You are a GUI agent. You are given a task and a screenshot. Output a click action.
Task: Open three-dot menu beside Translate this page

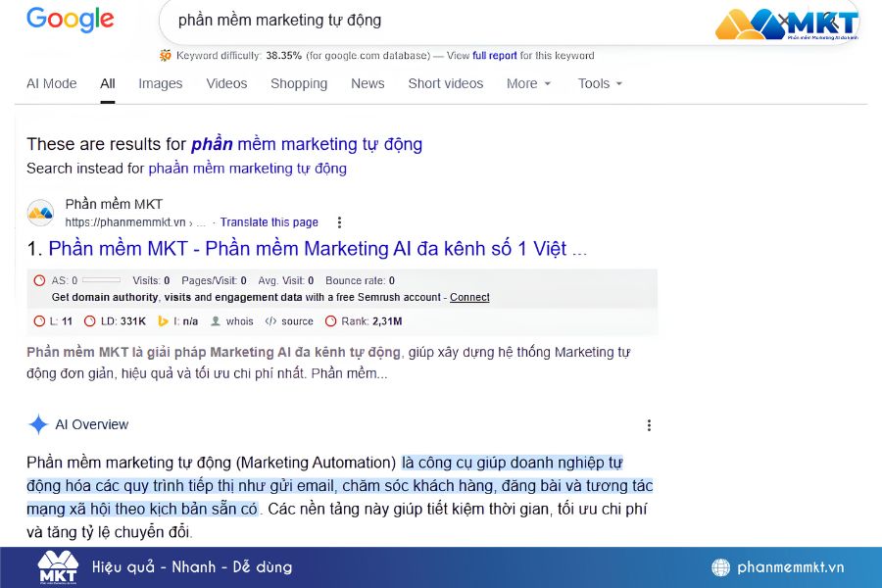point(339,222)
